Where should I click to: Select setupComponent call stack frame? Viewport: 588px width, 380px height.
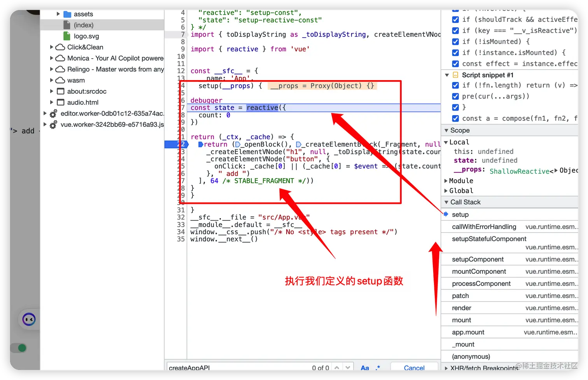click(510, 259)
